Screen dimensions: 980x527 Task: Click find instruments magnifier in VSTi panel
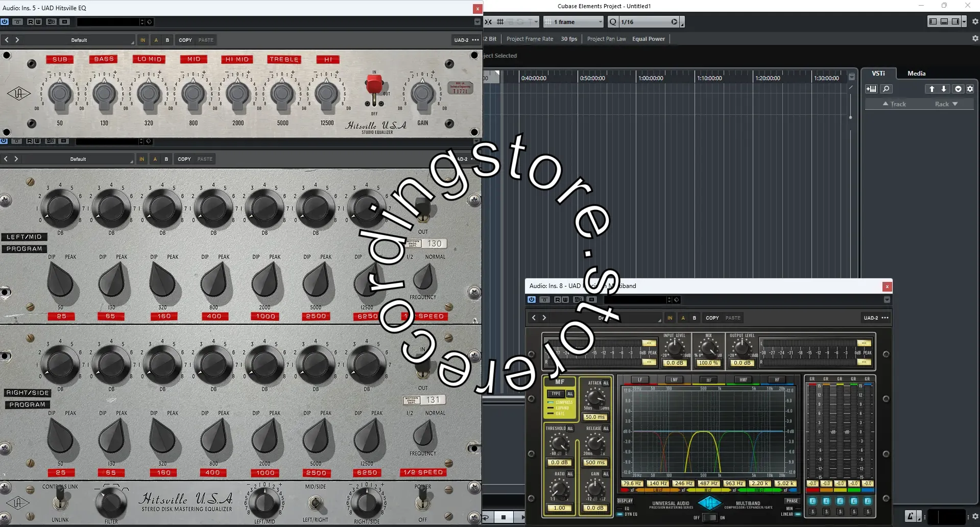[886, 89]
